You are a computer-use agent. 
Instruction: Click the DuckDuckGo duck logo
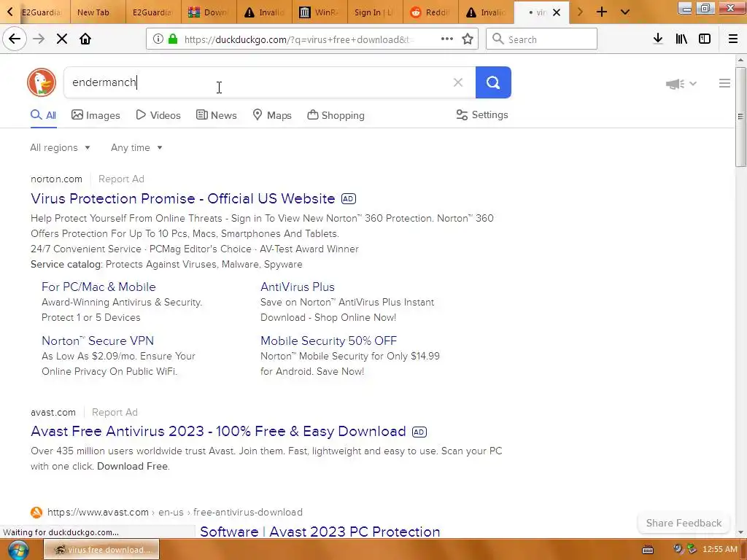(x=42, y=82)
